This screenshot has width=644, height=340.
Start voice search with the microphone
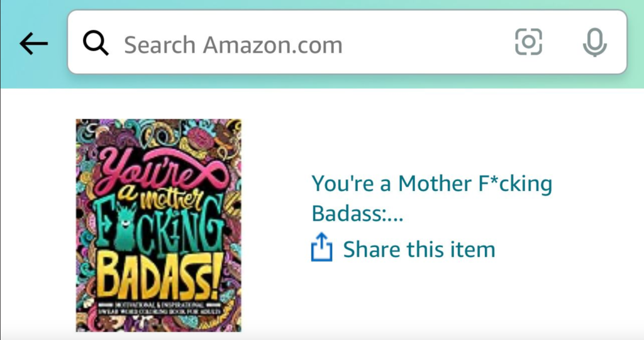594,43
